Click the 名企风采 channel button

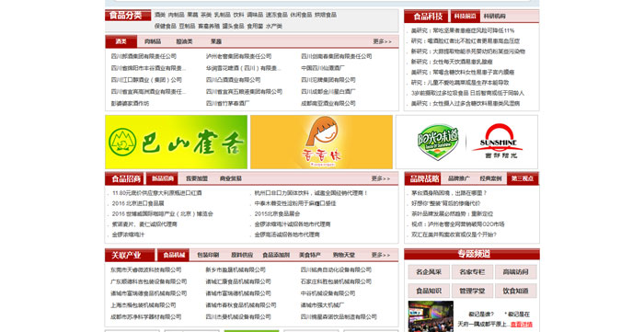point(429,271)
